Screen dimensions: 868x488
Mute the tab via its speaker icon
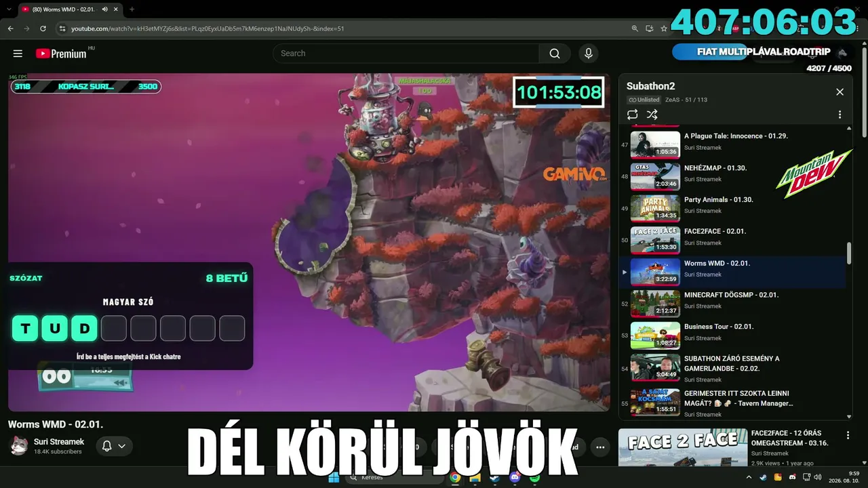tap(104, 9)
